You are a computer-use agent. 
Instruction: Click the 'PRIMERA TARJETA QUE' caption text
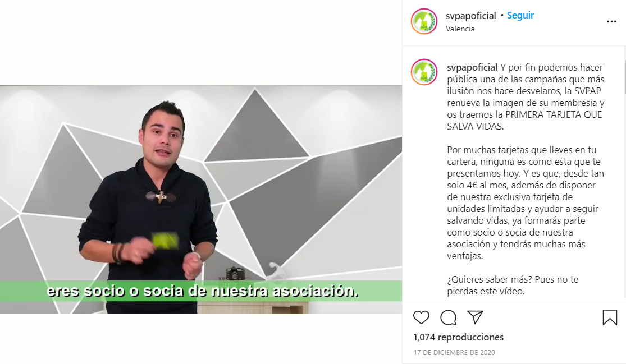(554, 114)
